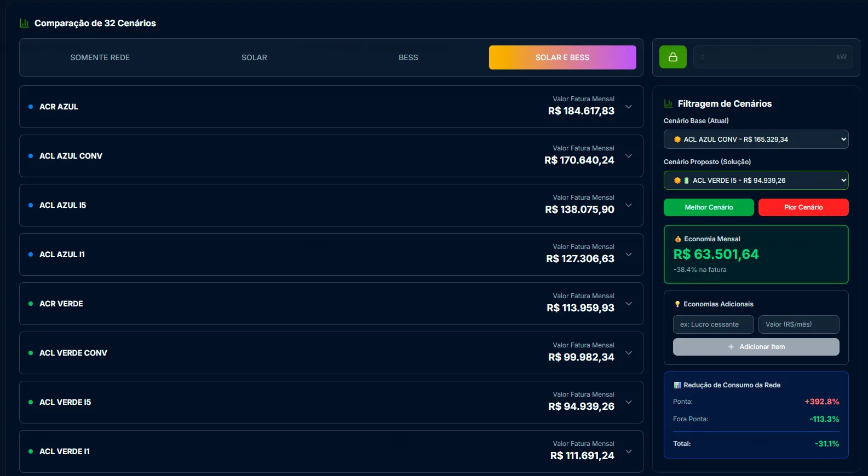Click the money bag icon in Economia Mensal
Screen dimensions: 868x476
pyautogui.click(x=678, y=239)
